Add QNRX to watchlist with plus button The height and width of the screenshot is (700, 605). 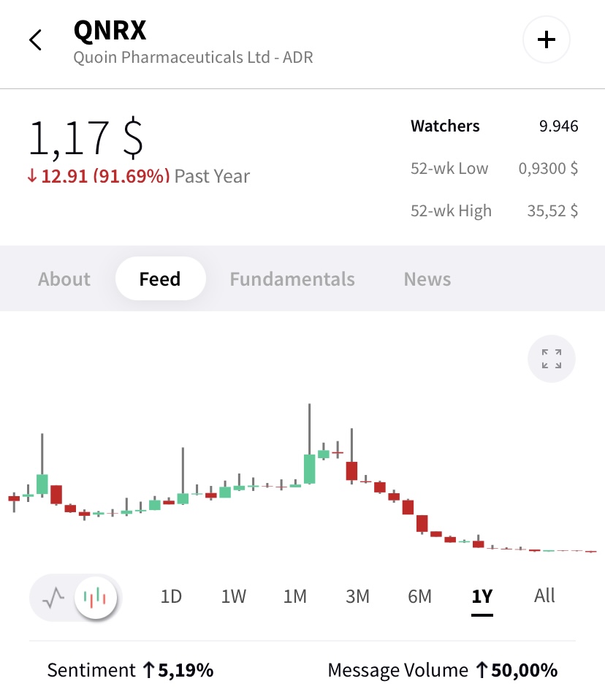pos(546,39)
